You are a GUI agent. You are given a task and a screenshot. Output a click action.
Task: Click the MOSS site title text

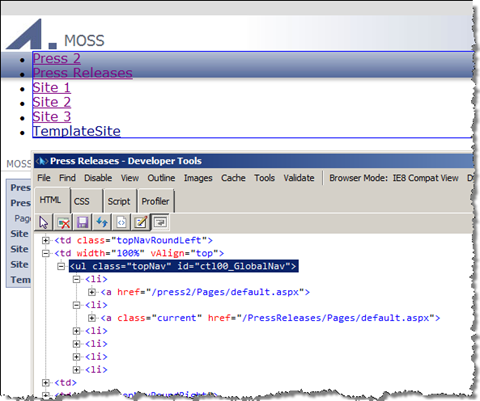point(84,41)
